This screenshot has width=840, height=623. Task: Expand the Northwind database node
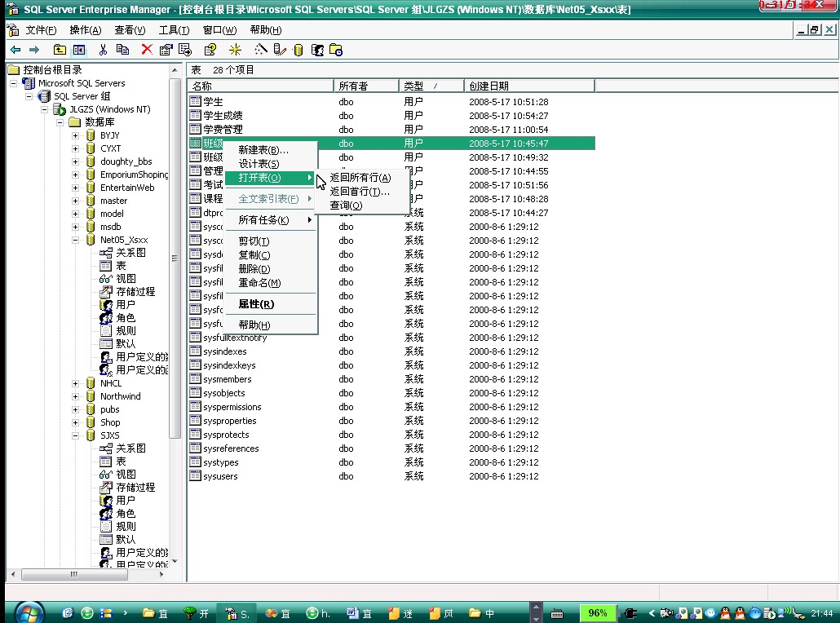[x=76, y=396]
